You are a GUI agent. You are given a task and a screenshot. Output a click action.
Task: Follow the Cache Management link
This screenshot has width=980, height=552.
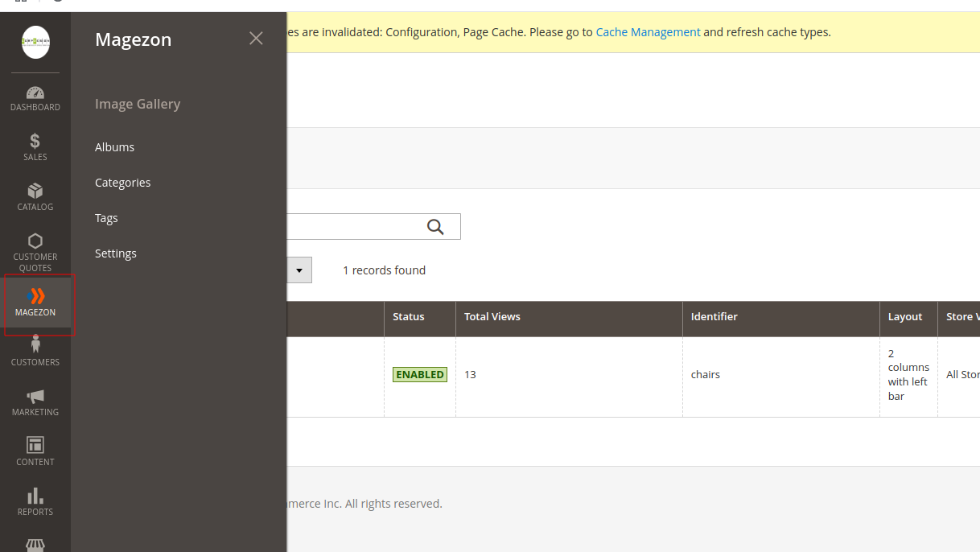648,32
